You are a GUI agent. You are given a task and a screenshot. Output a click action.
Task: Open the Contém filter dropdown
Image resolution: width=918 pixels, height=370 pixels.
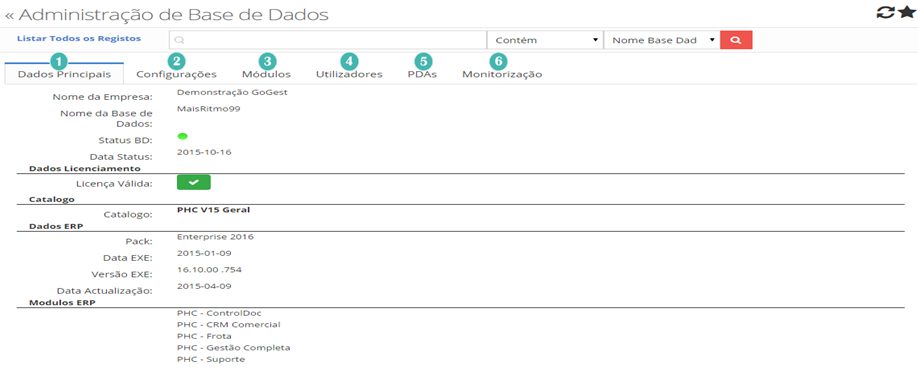(x=544, y=40)
